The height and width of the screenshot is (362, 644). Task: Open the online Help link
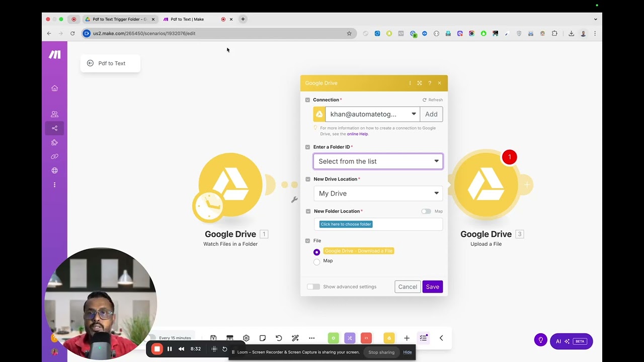pyautogui.click(x=357, y=134)
